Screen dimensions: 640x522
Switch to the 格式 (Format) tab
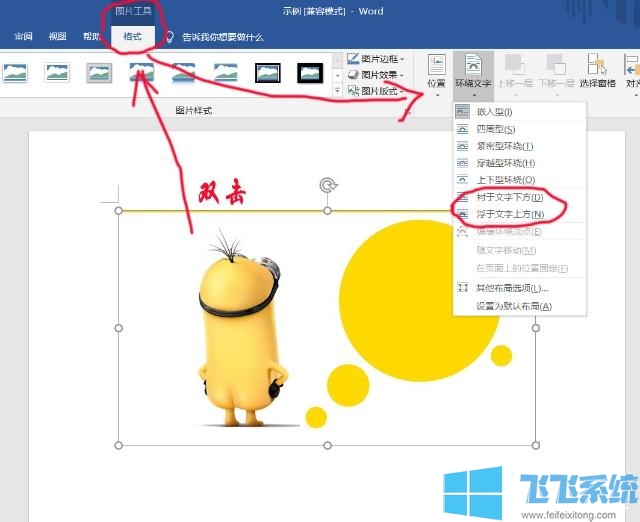click(x=132, y=37)
